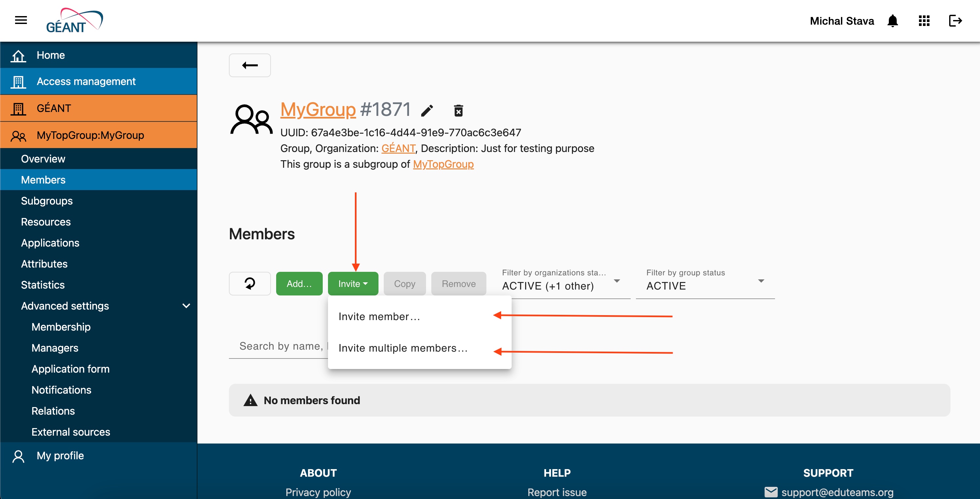
Task: Follow the MyTopGroup parent group link
Action: pyautogui.click(x=443, y=164)
